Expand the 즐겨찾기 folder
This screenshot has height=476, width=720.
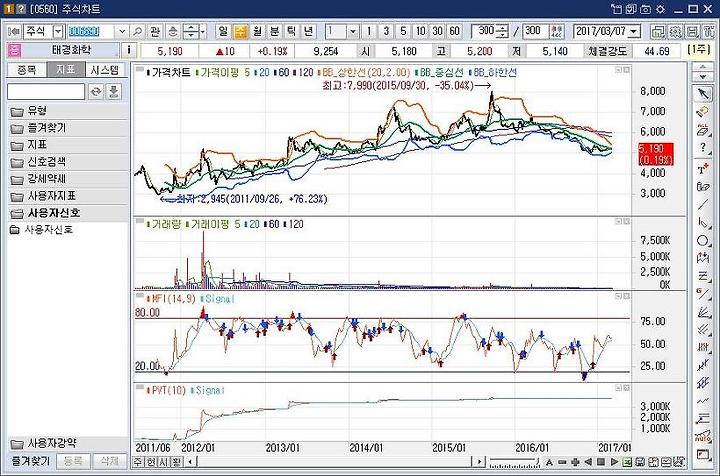pos(67,128)
